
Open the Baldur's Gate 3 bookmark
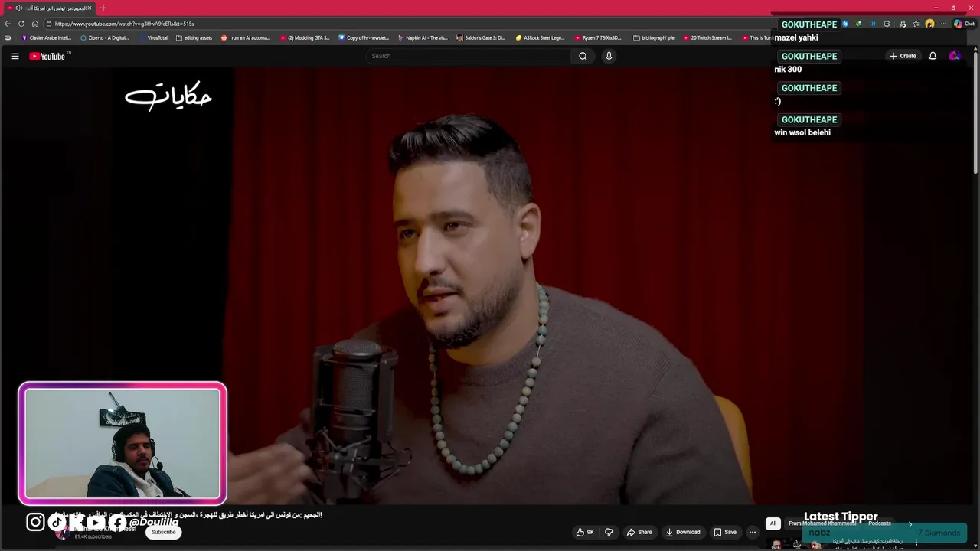[481, 37]
